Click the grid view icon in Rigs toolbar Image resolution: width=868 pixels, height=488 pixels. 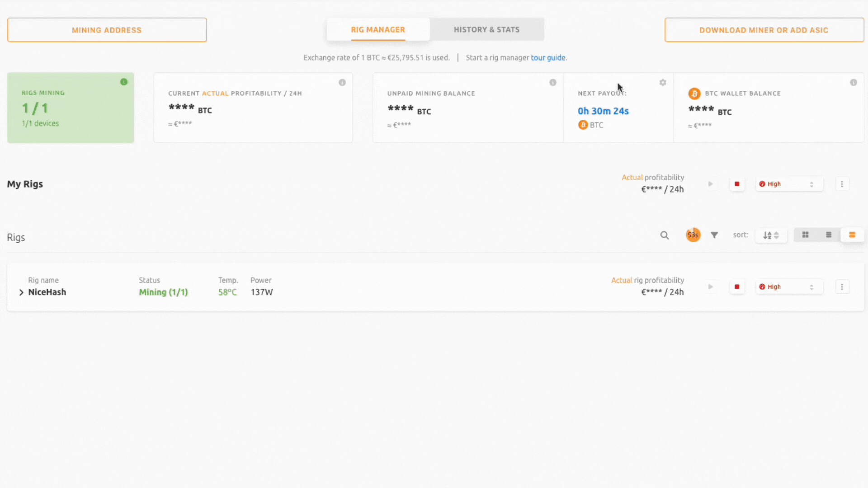coord(806,235)
